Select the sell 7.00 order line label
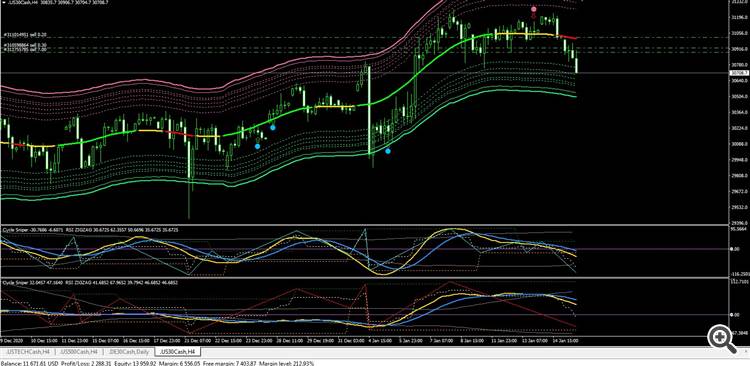This screenshot has width=750, height=366. point(26,49)
